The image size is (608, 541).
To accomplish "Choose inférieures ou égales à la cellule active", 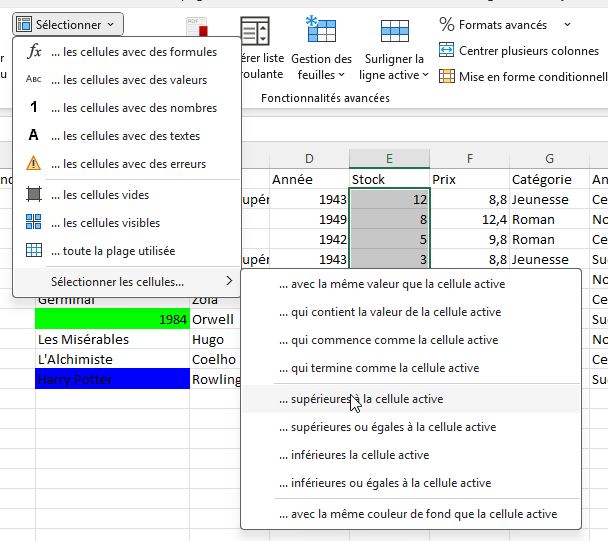I will point(411,482).
